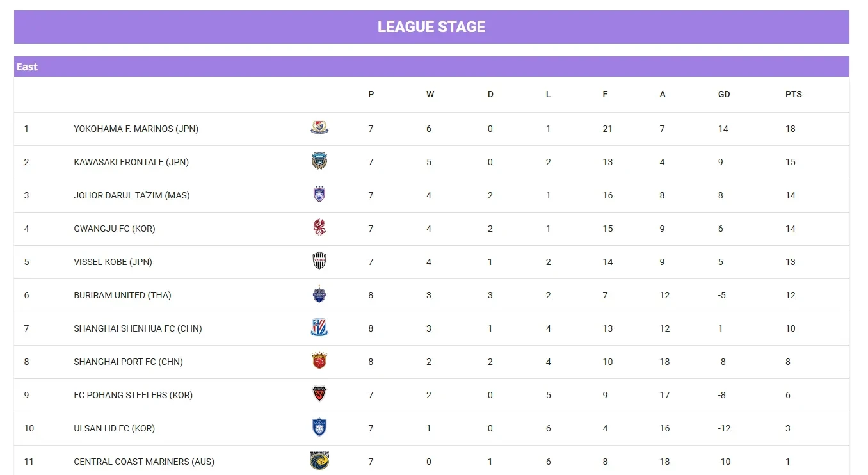This screenshot has height=475, width=868.
Task: Click the Johor Darul Ta'zim team logo
Action: 319,195
